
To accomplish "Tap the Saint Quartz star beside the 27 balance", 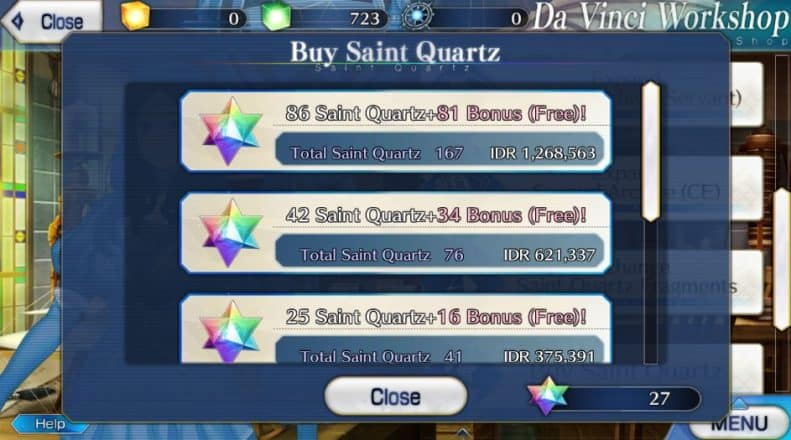I will pos(548,397).
